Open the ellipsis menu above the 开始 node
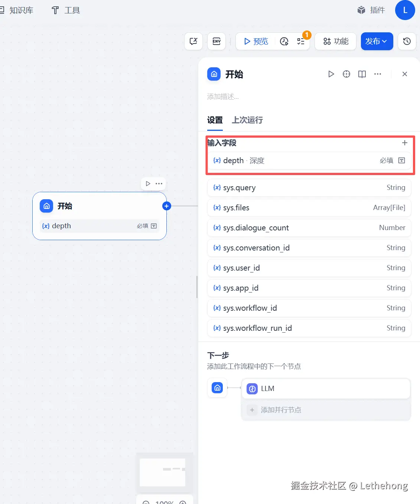 (159, 184)
